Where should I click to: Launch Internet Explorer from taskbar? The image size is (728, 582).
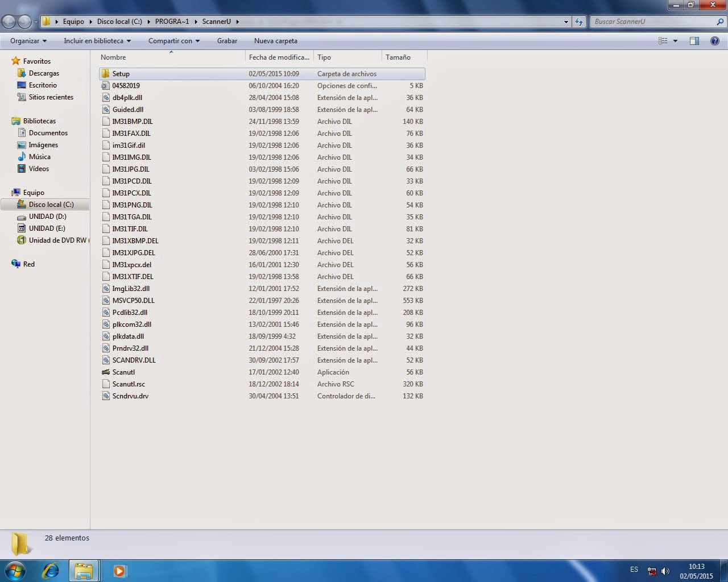coord(51,571)
